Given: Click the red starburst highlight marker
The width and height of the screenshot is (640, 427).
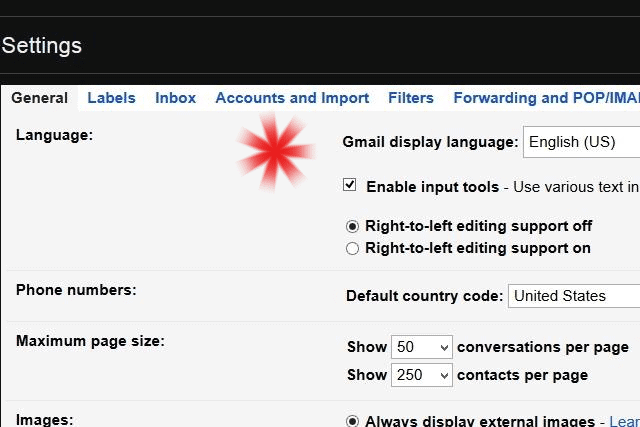Looking at the screenshot, I should (x=275, y=151).
